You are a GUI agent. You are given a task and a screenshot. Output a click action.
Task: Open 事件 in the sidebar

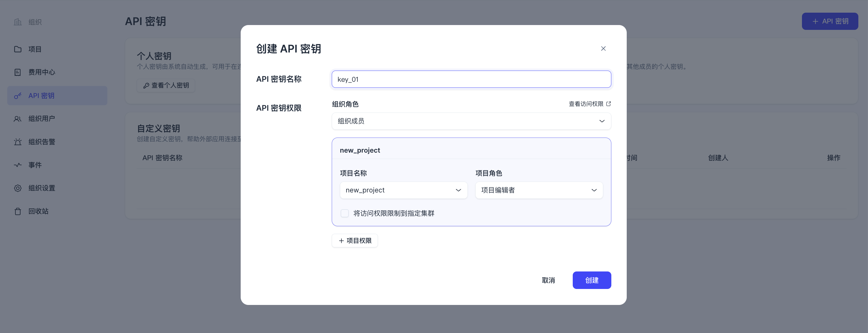point(57,165)
